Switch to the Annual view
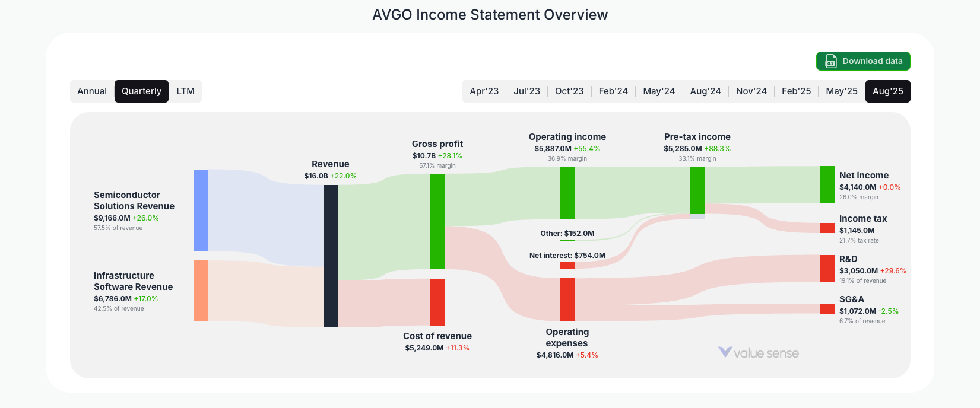Image resolution: width=980 pixels, height=408 pixels. click(92, 91)
